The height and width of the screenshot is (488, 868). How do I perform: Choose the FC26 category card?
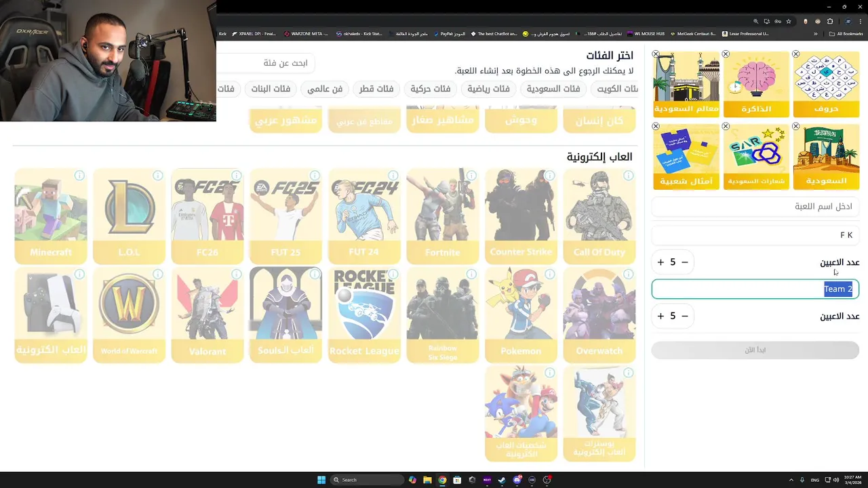tap(208, 216)
